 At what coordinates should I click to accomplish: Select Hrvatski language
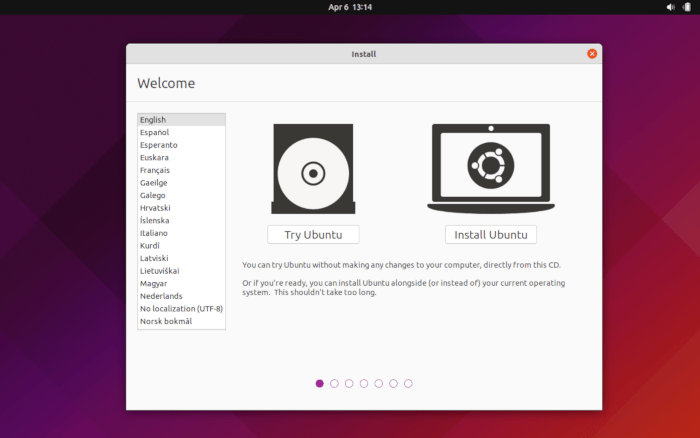[x=181, y=208]
